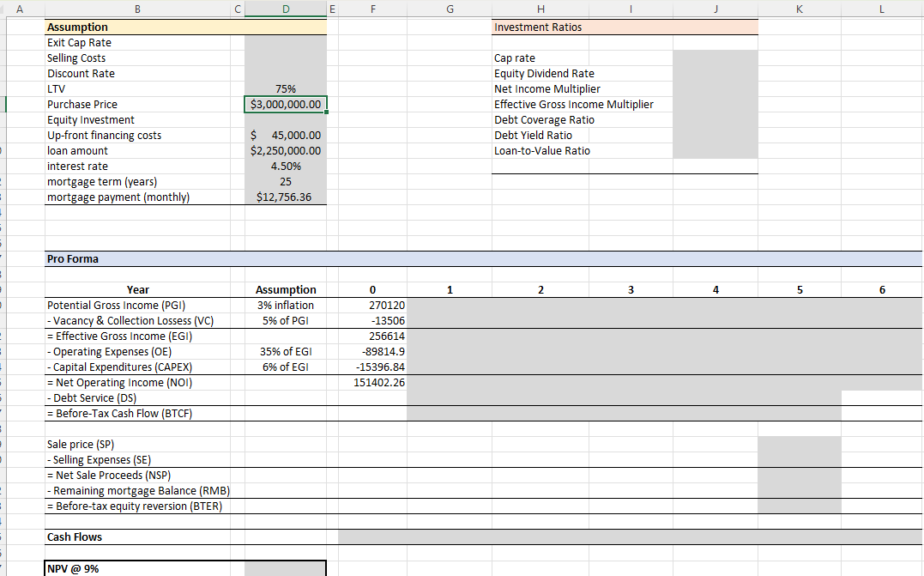
Task: Click year 1 column header cell
Action: [450, 289]
